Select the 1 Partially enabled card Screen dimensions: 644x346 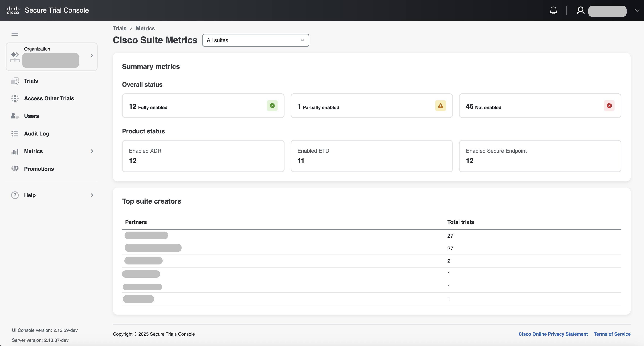pos(372,105)
